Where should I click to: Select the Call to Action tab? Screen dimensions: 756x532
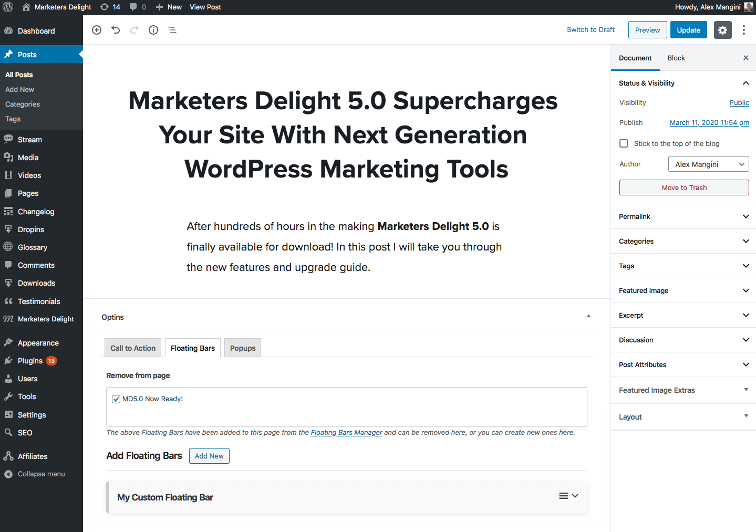click(133, 348)
